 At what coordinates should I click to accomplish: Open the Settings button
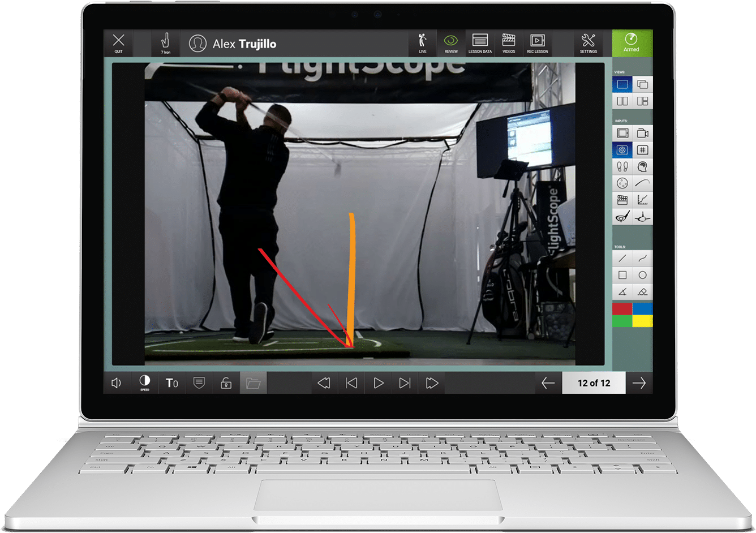click(x=589, y=43)
